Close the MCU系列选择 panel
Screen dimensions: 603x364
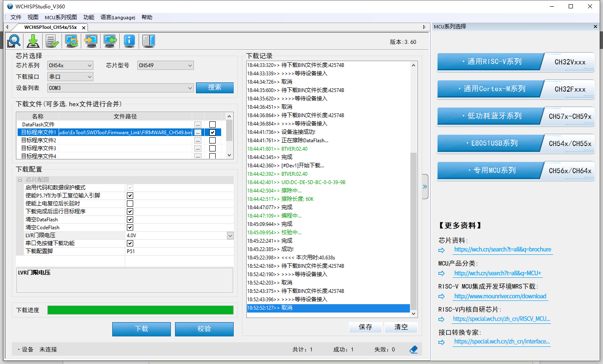(595, 26)
